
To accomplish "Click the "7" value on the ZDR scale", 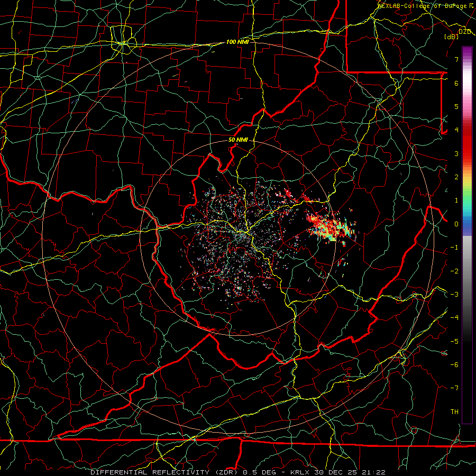I will pos(456,59).
